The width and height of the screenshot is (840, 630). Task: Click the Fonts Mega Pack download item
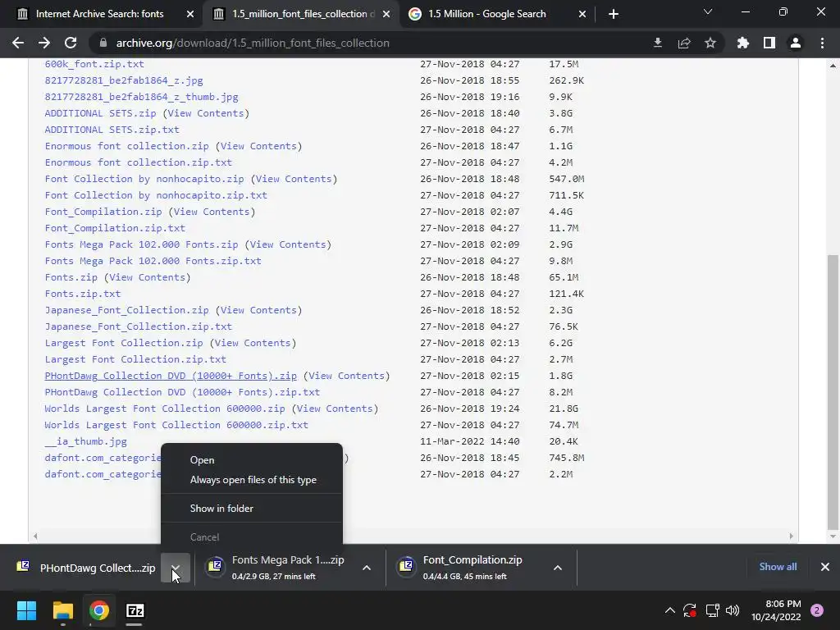(x=277, y=568)
